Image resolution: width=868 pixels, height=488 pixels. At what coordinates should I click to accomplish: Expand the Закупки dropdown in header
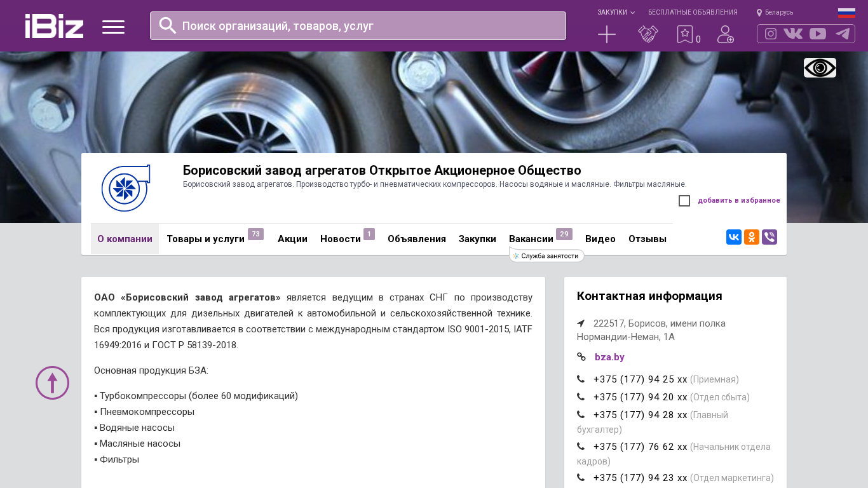pos(615,13)
